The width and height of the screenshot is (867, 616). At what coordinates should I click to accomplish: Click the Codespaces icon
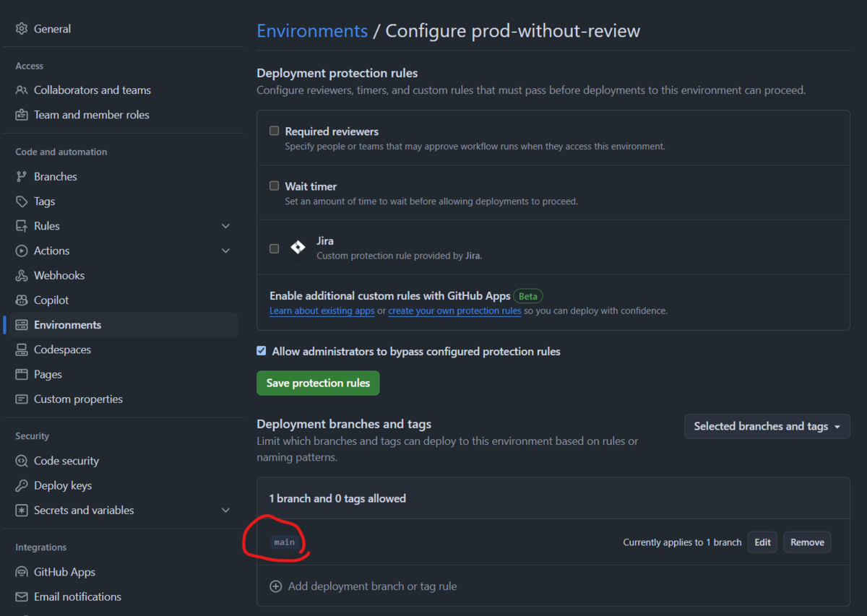pos(22,350)
